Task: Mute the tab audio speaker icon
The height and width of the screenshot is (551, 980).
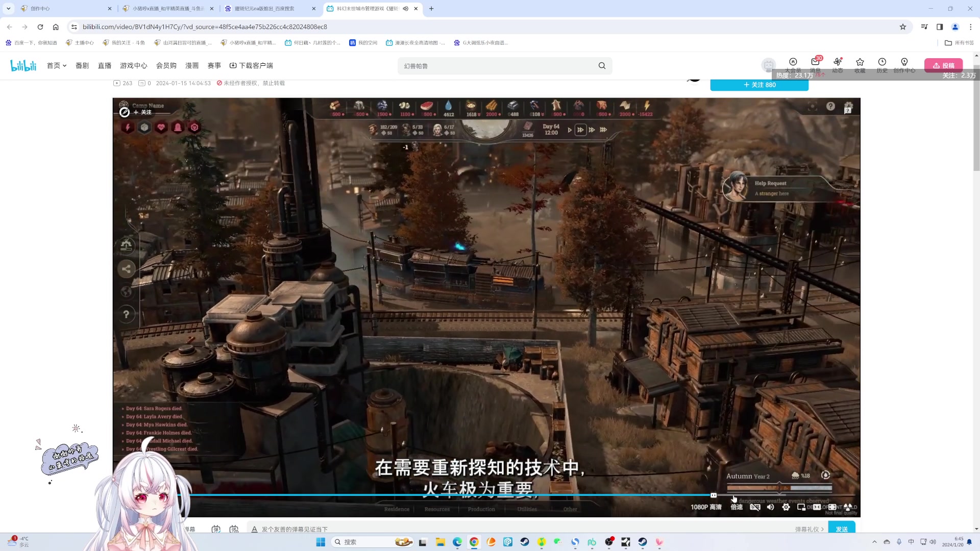Action: click(405, 9)
